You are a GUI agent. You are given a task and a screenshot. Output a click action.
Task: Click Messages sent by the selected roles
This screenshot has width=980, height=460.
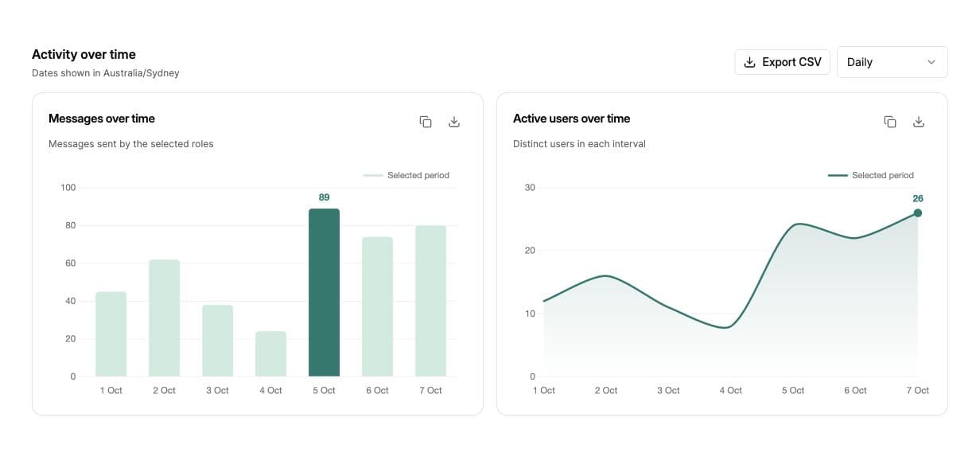click(131, 144)
